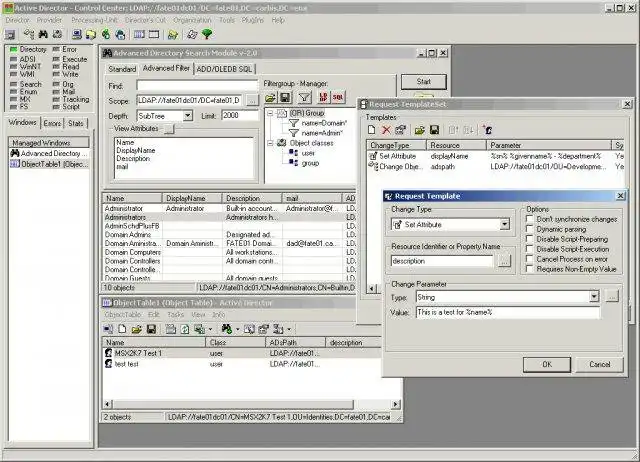640x462 pixels.
Task: Open the Change Type dropdown showing Set Attribute
Action: pyautogui.click(x=505, y=224)
